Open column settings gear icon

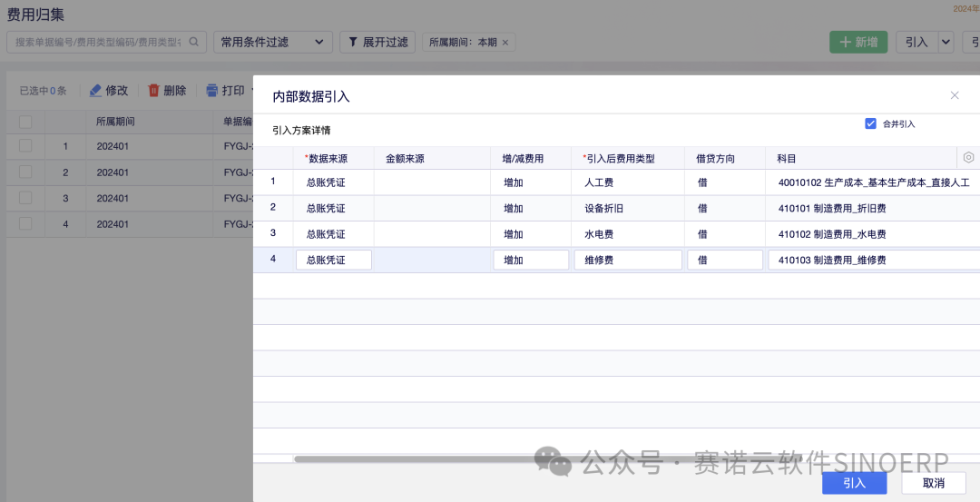pos(968,157)
